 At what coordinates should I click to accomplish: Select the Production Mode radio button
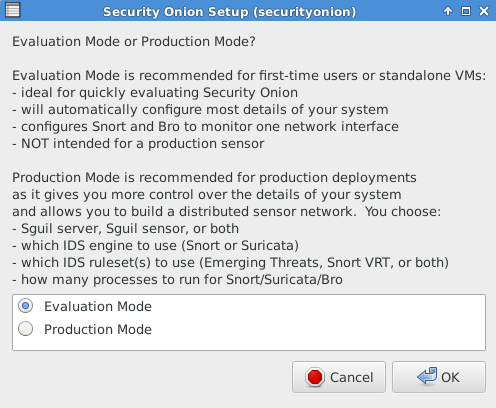[x=25, y=329]
